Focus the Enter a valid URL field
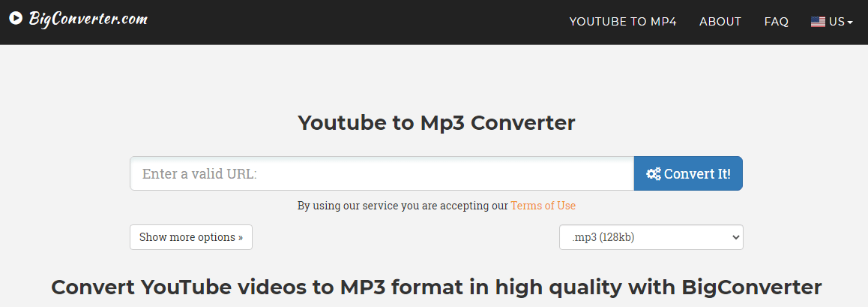This screenshot has width=868, height=307. 382,173
